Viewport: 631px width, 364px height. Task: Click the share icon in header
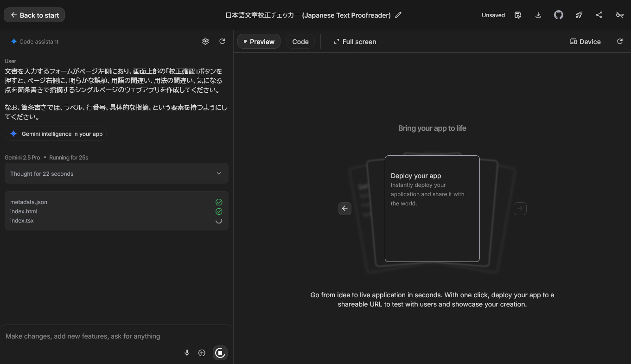coord(599,15)
